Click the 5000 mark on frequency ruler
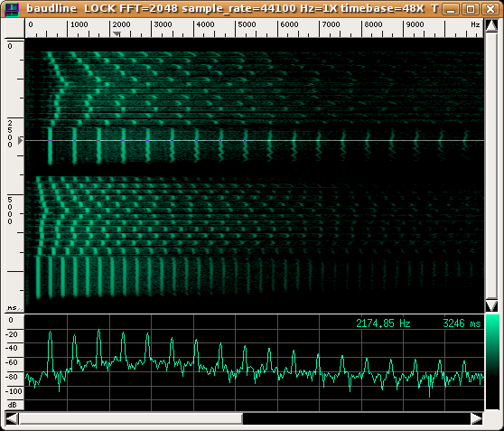504x431 pixels. [247, 24]
